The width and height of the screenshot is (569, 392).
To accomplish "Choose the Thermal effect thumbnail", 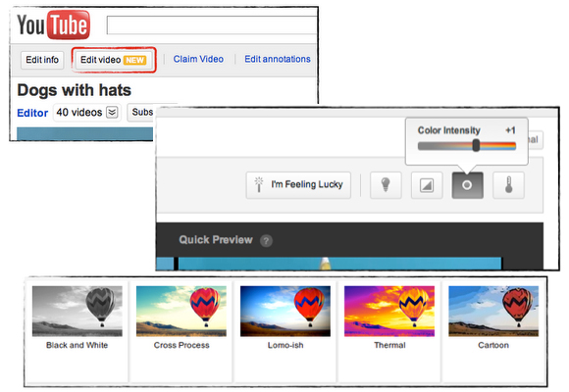I will click(x=389, y=311).
